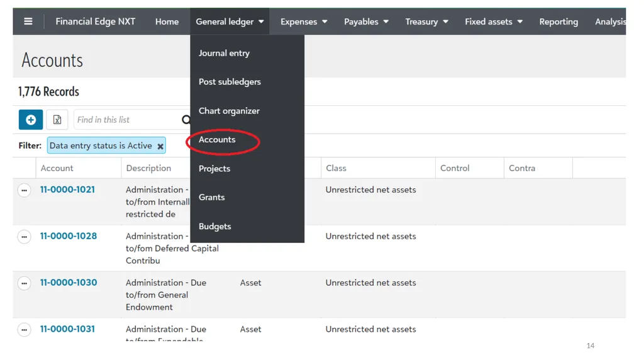This screenshot has width=644, height=362.
Task: Open Budgets from General ledger menu
Action: pyautogui.click(x=215, y=227)
